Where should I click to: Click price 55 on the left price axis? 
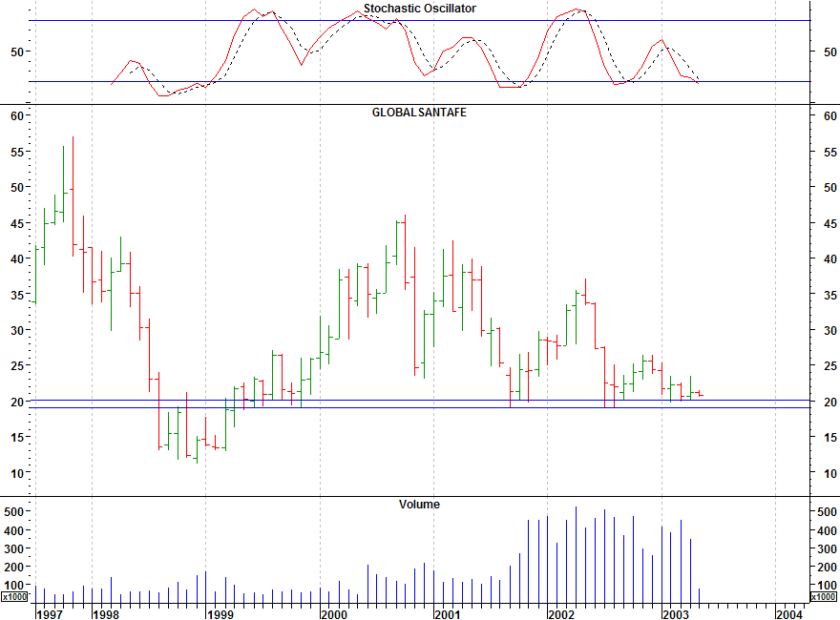coord(17,152)
